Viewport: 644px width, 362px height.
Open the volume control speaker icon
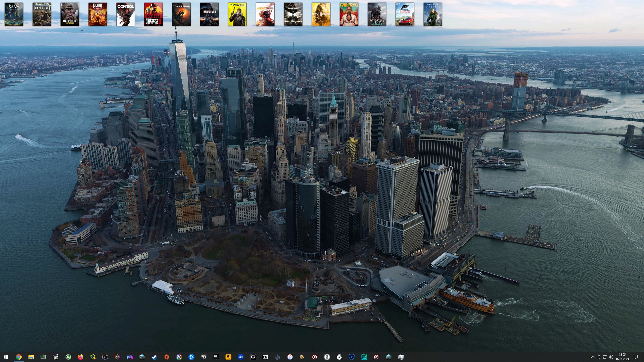point(611,357)
